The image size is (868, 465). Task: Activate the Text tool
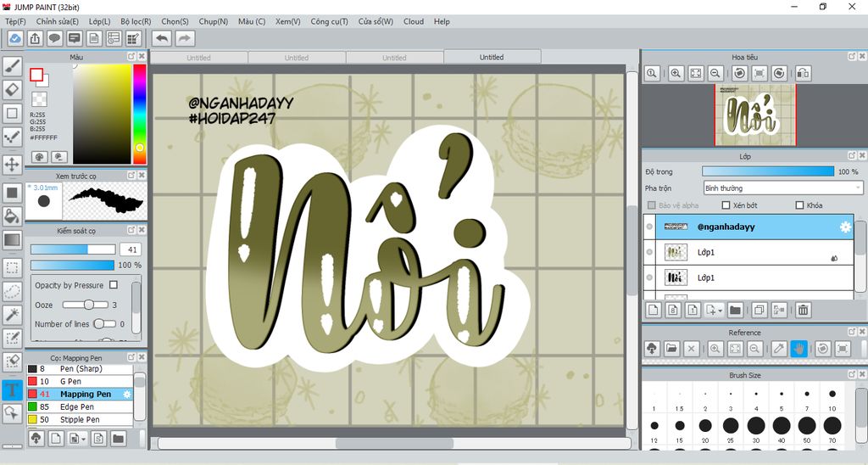12,390
